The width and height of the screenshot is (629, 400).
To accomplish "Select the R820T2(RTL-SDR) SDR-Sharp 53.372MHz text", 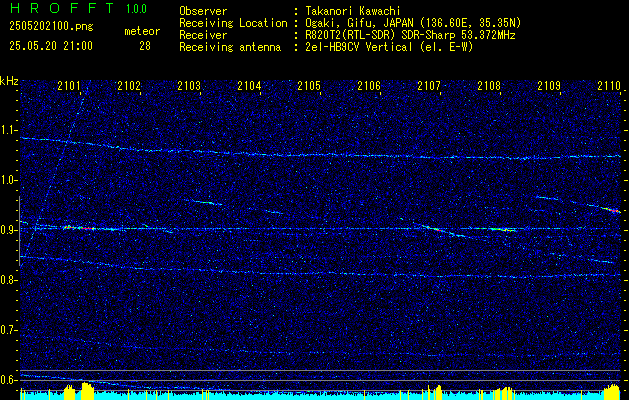I will tap(410, 35).
